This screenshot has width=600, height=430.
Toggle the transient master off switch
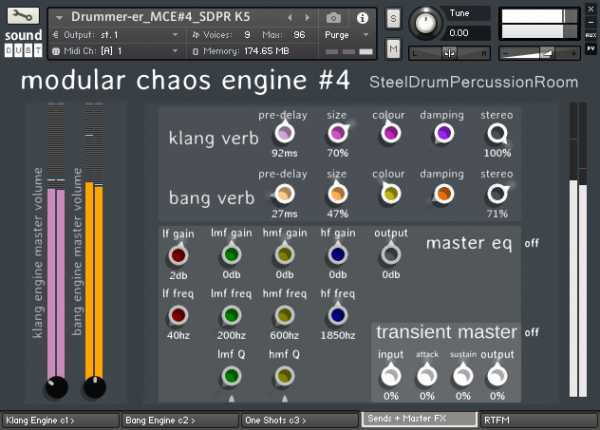(532, 332)
